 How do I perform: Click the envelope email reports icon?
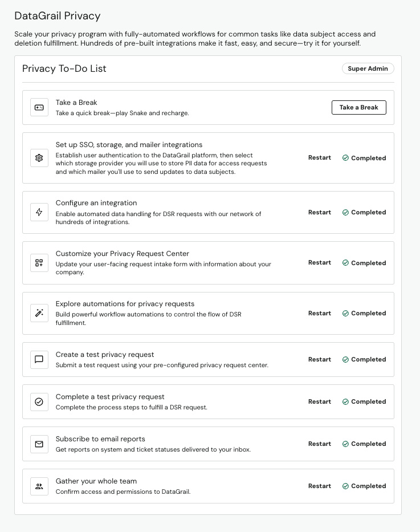39,444
